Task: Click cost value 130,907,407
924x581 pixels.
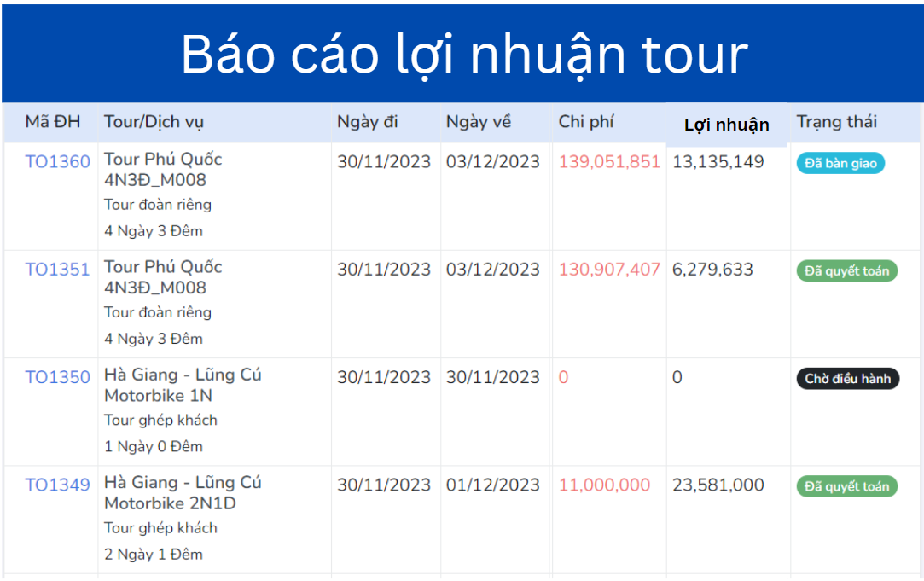Action: [x=609, y=270]
